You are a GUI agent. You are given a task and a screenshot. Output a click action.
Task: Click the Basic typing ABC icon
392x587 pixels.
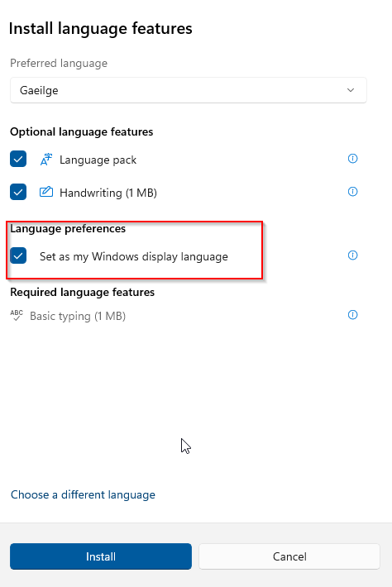17,315
